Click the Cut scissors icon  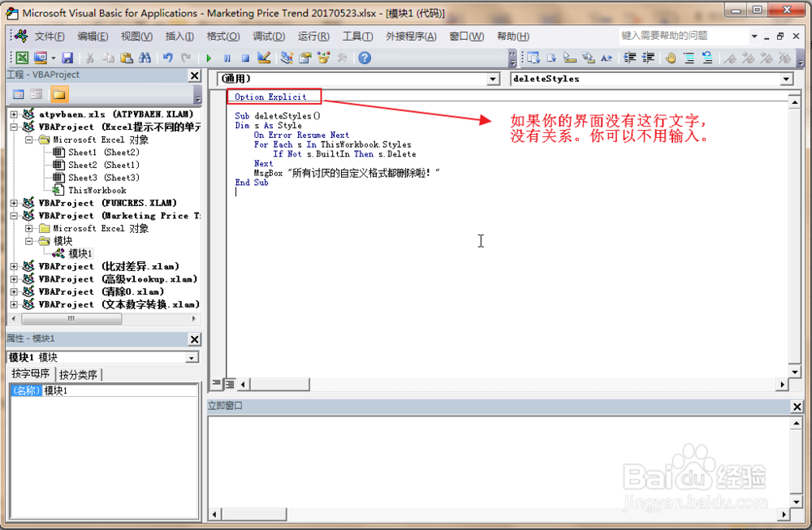(x=89, y=58)
